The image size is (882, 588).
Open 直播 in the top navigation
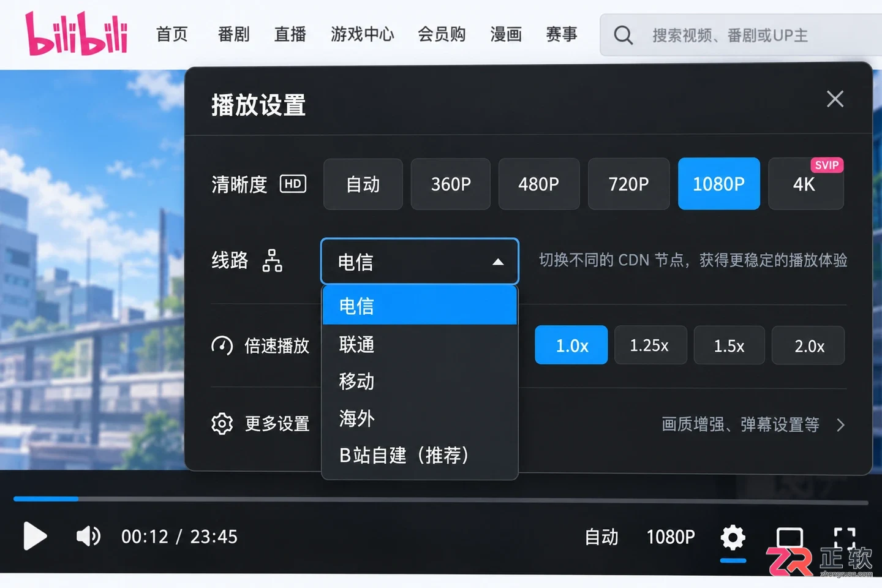pos(290,34)
